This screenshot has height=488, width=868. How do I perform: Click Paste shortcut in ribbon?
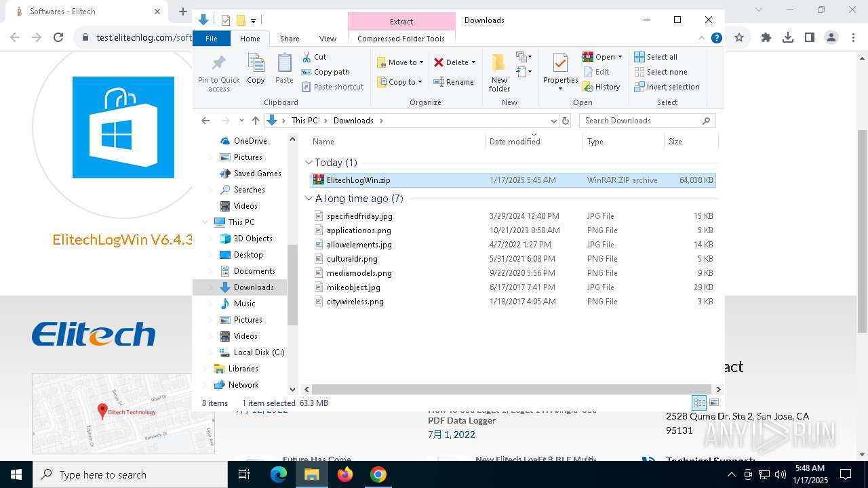[x=333, y=87]
